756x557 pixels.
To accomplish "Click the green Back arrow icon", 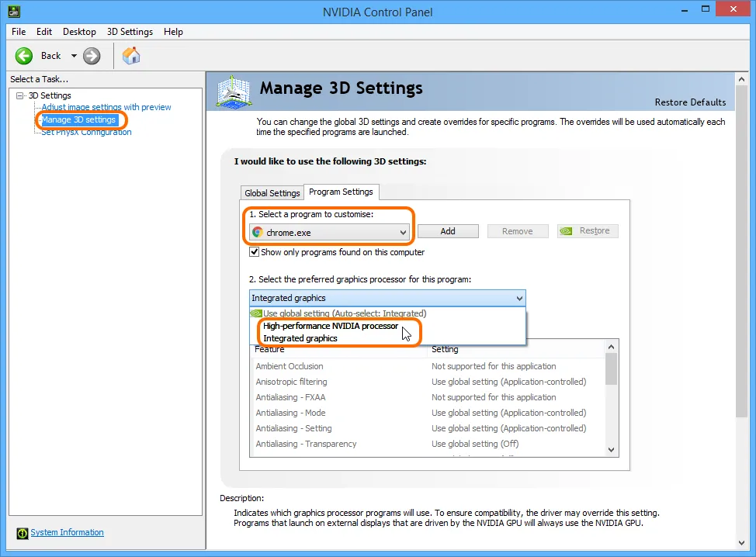I will pos(23,56).
